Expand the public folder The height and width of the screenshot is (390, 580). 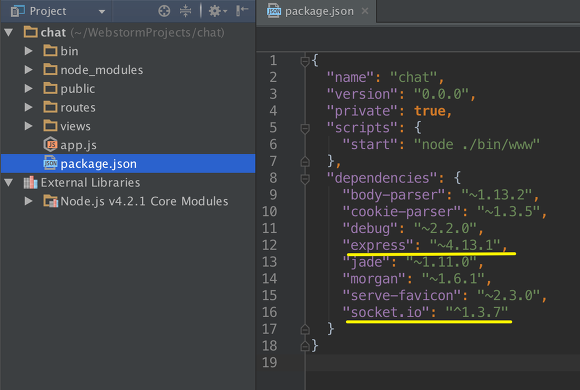coord(28,88)
